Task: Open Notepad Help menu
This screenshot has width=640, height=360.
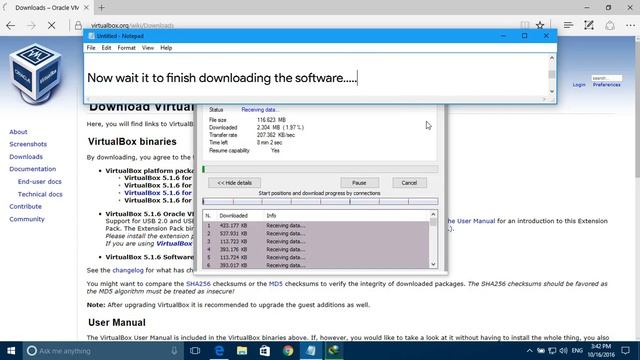Action: click(x=166, y=48)
